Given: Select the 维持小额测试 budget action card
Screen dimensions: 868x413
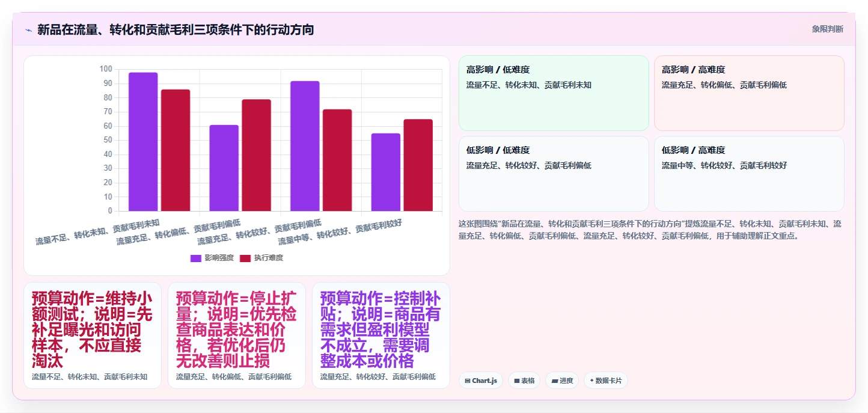Looking at the screenshot, I should point(93,335).
